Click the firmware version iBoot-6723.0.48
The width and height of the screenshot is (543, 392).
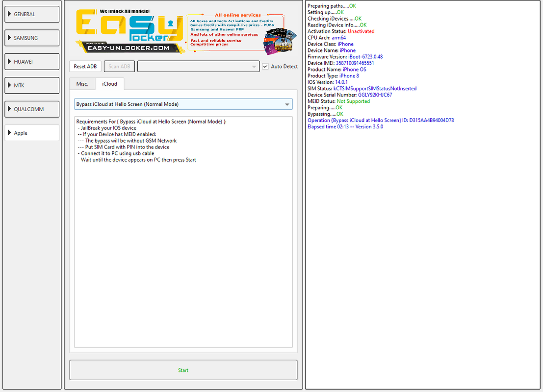coord(365,57)
